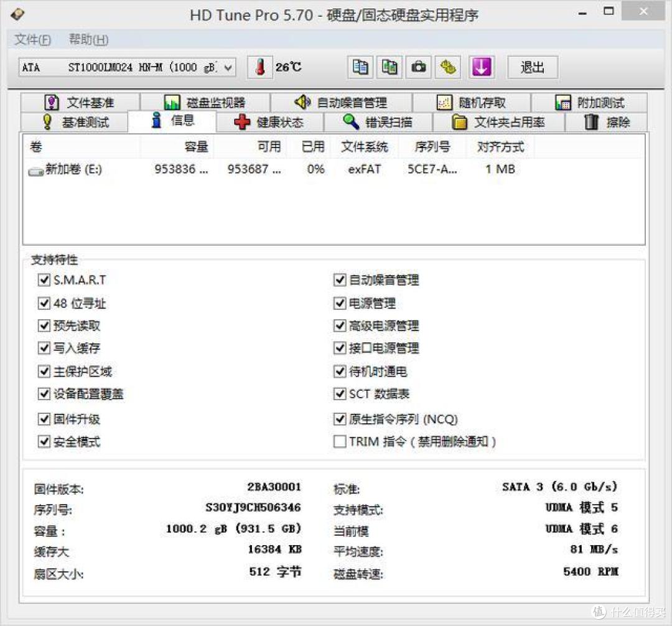This screenshot has width=672, height=626.
Task: Select the 新加卷 (E:) drive icon
Action: (x=35, y=171)
